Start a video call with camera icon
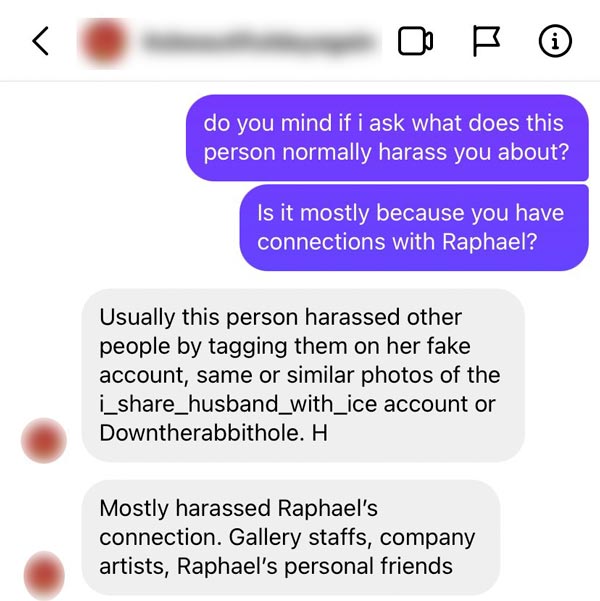The width and height of the screenshot is (600, 601). (416, 41)
